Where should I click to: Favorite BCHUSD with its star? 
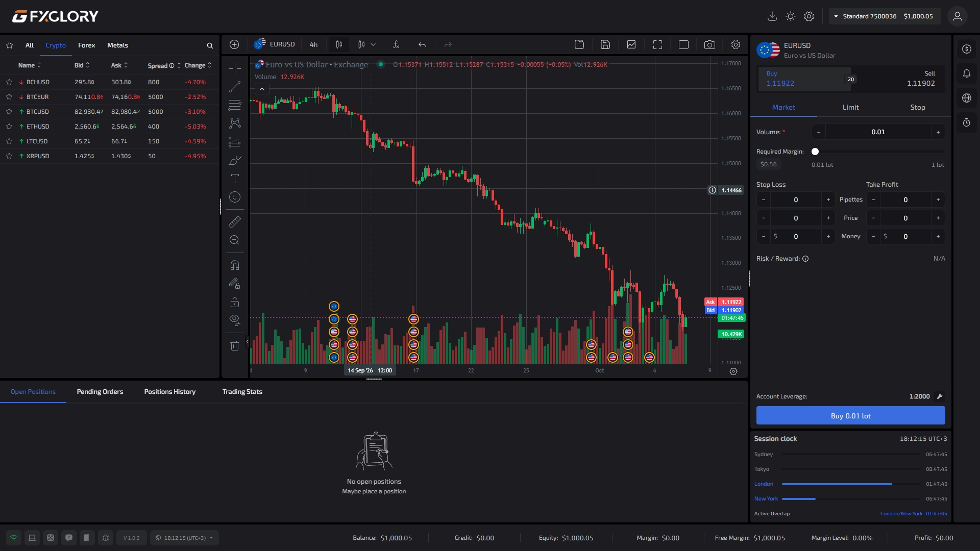click(x=9, y=82)
